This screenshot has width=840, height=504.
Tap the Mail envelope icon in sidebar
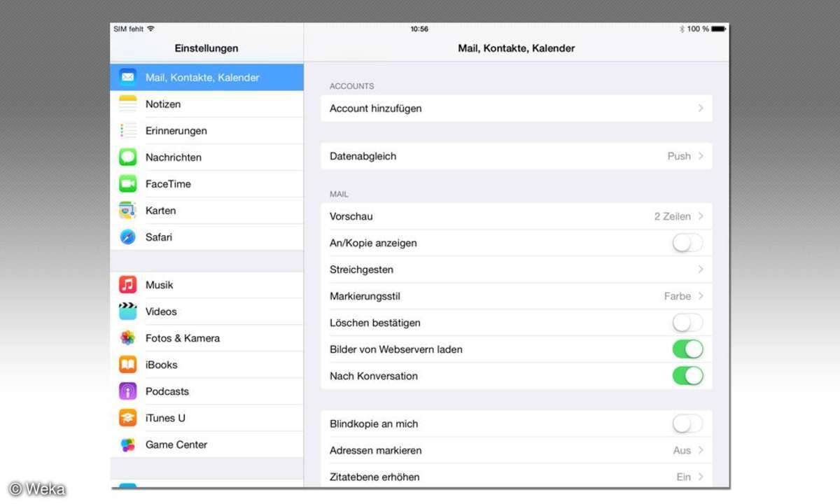127,77
